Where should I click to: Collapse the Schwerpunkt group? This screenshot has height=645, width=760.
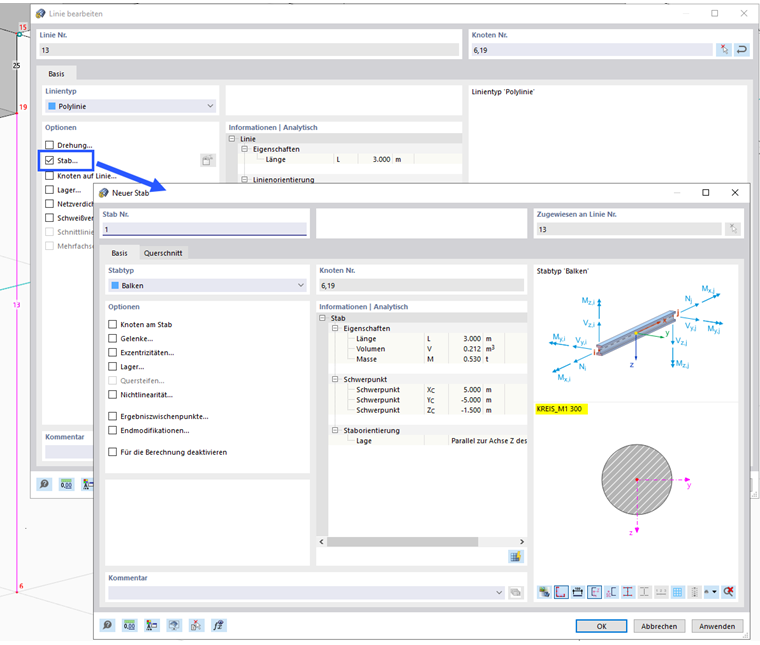pyautogui.click(x=335, y=379)
